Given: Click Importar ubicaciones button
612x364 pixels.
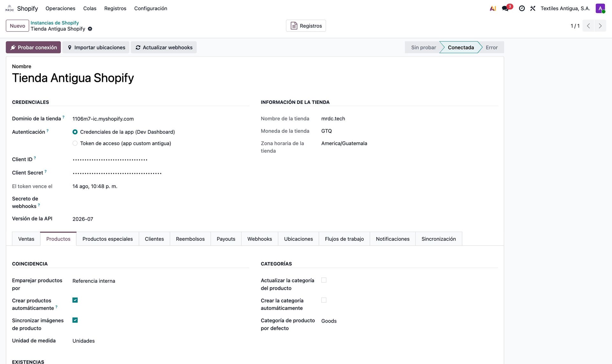Looking at the screenshot, I should click(96, 47).
